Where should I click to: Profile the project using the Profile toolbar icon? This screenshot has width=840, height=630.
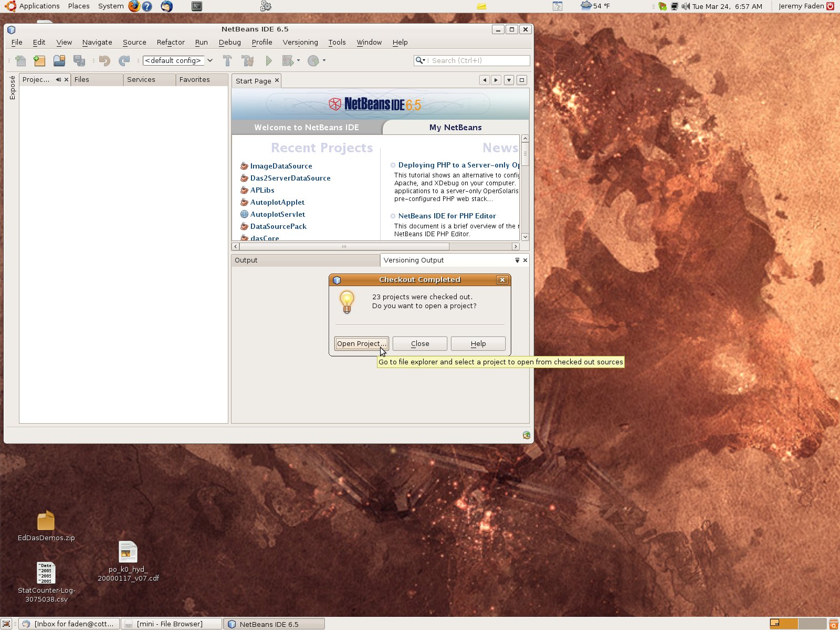pyautogui.click(x=313, y=60)
